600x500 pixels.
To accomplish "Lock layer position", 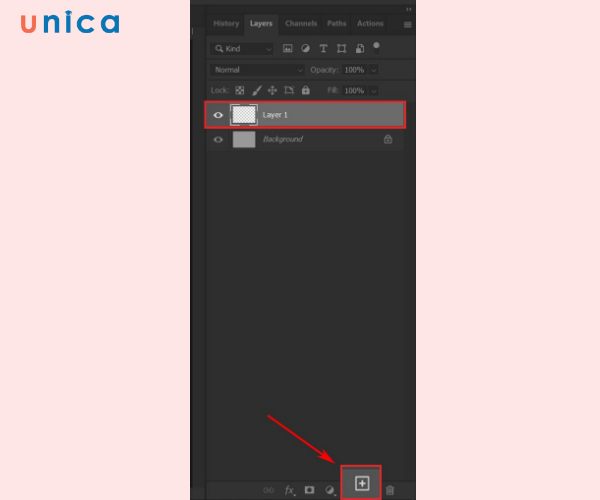I will coord(272,91).
